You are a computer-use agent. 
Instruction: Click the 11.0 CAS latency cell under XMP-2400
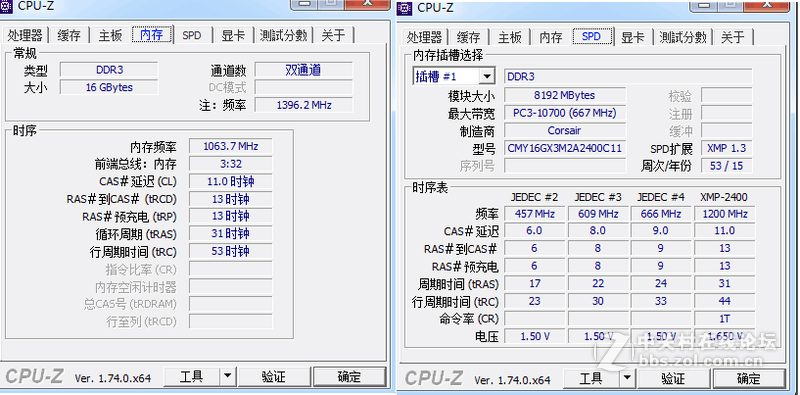pos(724,231)
